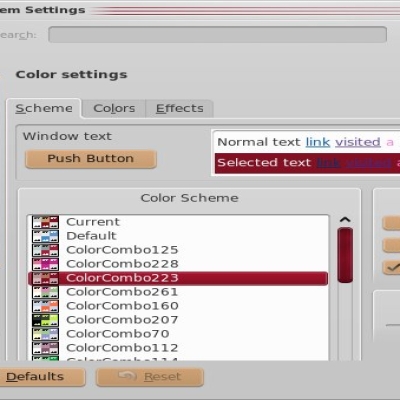Screen dimensions: 400x400
Task: Click the ColorCombo207 preview icon
Action: tap(45, 320)
